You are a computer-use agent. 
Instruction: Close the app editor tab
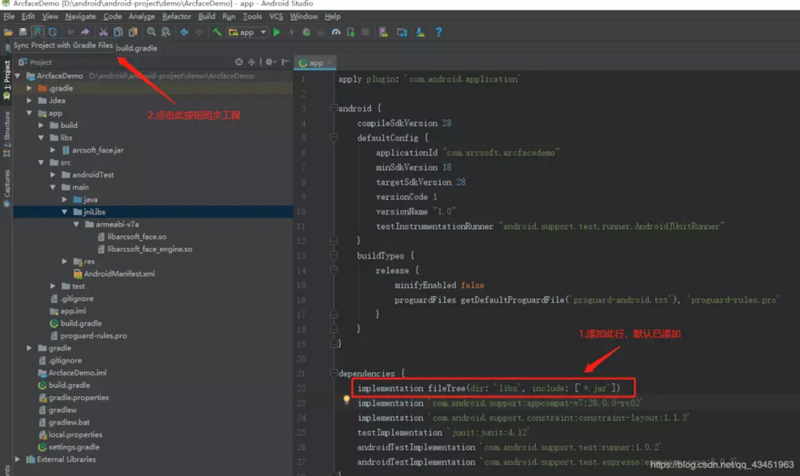tap(330, 63)
